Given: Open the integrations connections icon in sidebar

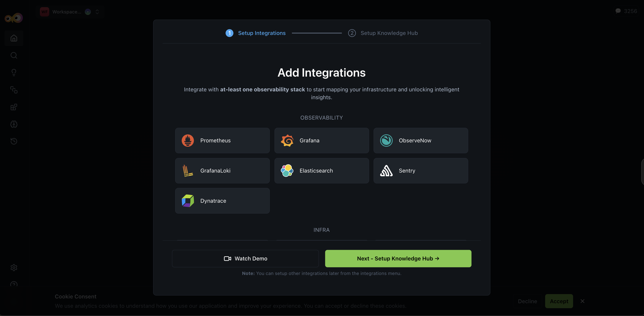Looking at the screenshot, I should pos(14,90).
